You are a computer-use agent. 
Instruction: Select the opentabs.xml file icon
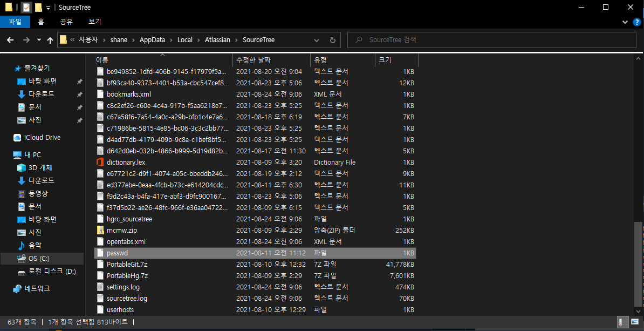click(100, 241)
